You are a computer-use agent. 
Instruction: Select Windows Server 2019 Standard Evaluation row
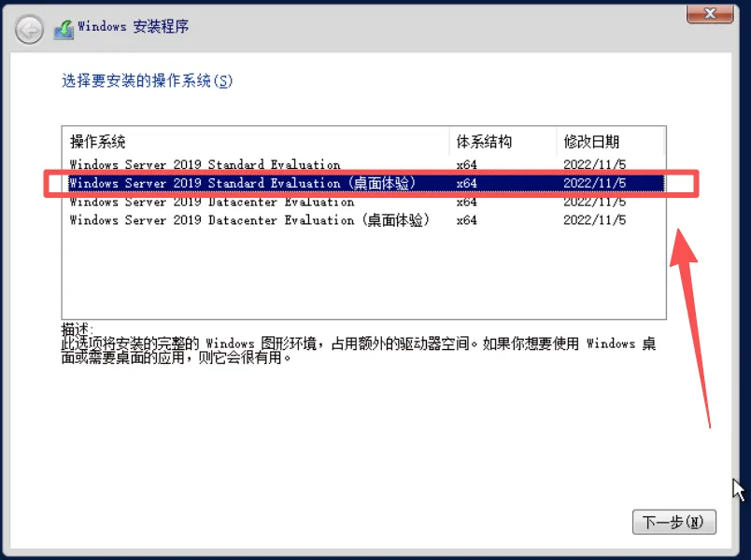[x=364, y=164]
